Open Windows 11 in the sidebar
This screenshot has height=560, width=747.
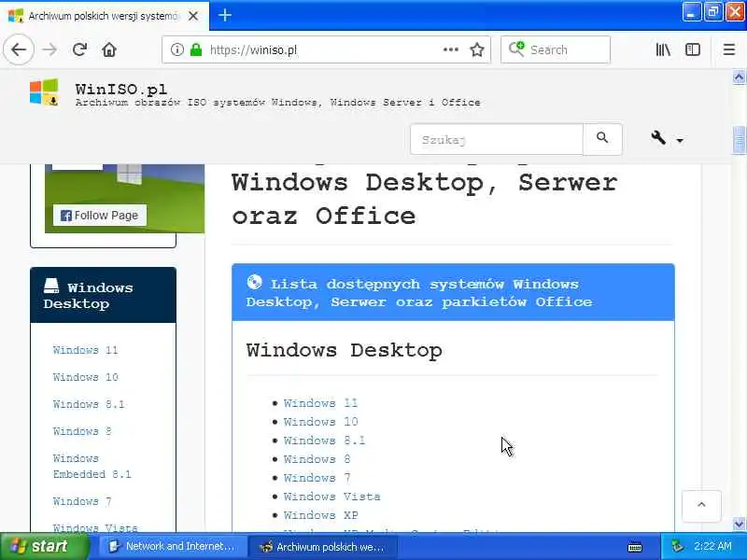(85, 350)
